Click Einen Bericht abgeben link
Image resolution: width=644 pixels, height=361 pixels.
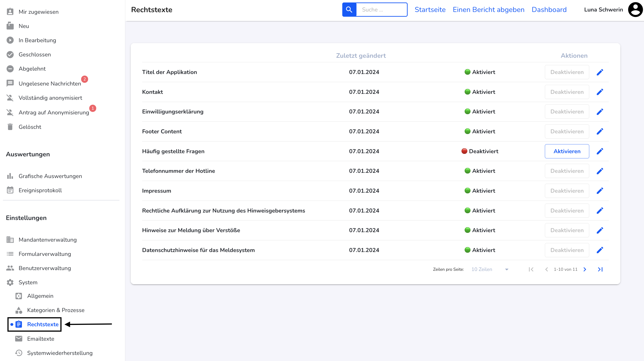489,9
